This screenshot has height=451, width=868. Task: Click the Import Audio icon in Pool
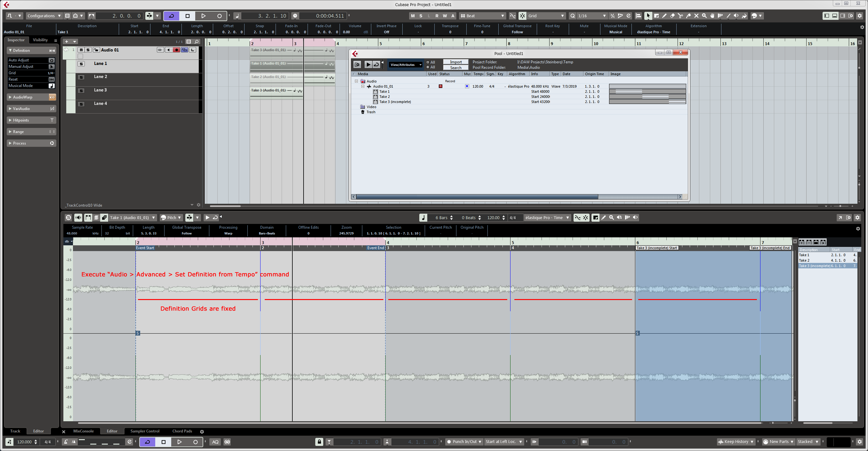(357, 64)
